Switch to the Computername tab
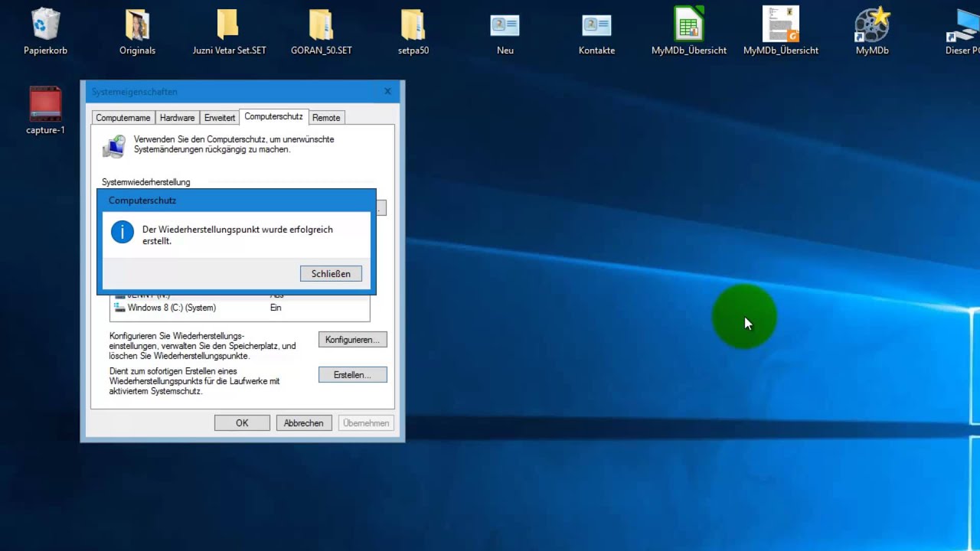980x551 pixels. pyautogui.click(x=123, y=118)
